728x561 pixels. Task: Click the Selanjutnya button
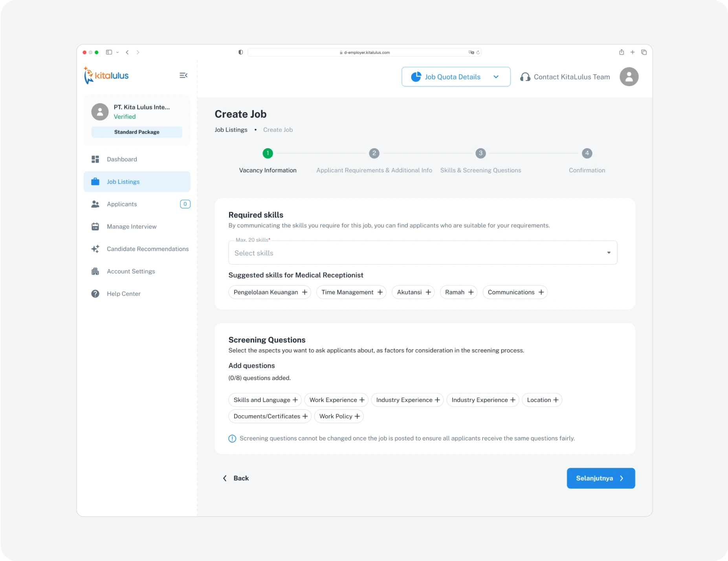(x=600, y=478)
